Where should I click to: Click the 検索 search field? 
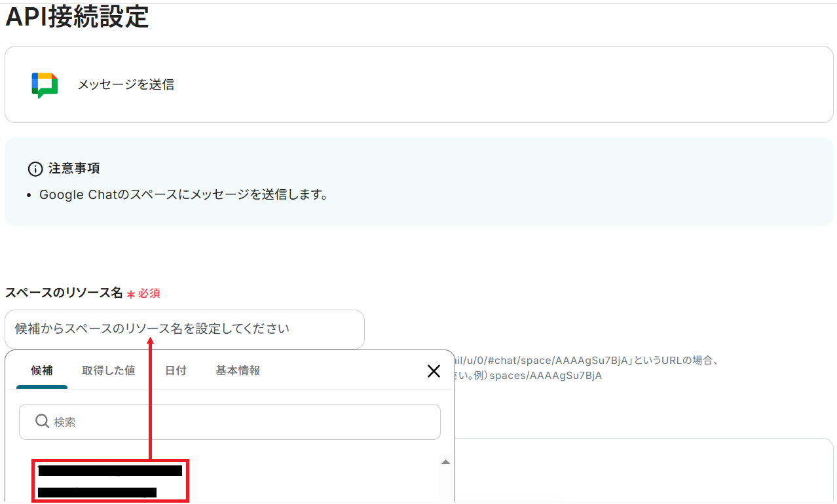pos(230,422)
